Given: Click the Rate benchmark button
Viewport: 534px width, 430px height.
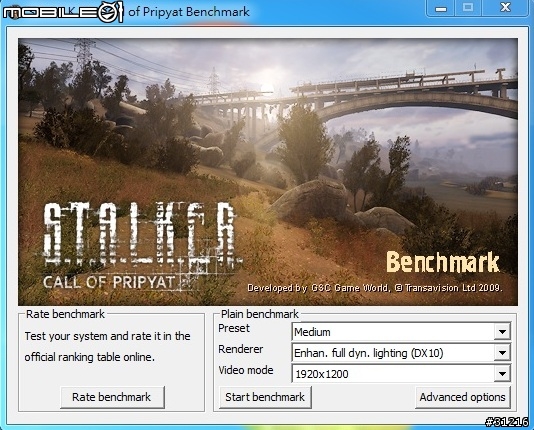Looking at the screenshot, I should click(x=112, y=397).
